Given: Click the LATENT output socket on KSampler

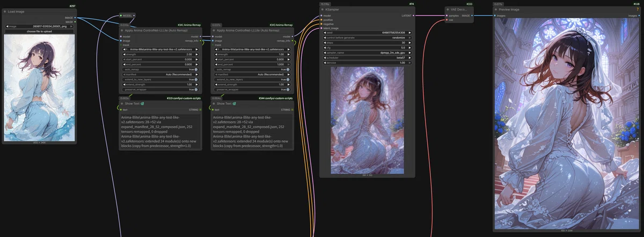Looking at the screenshot, I should point(413,16).
